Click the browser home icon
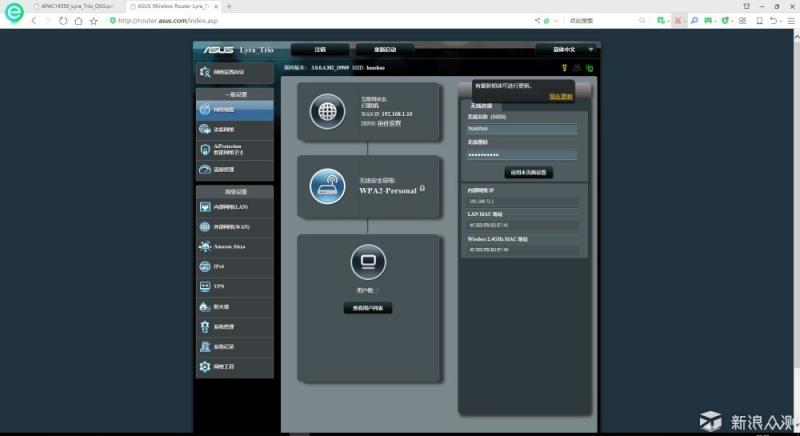The width and height of the screenshot is (800, 436). [78, 20]
